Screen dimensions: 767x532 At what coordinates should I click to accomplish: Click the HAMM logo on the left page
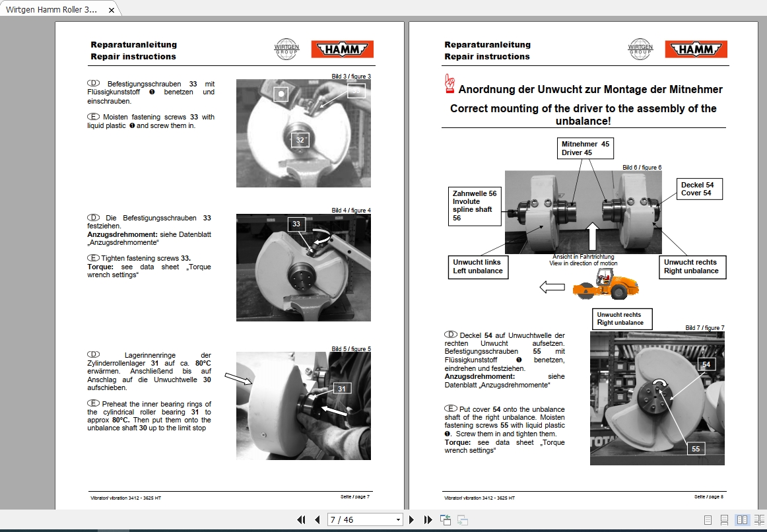pos(341,48)
